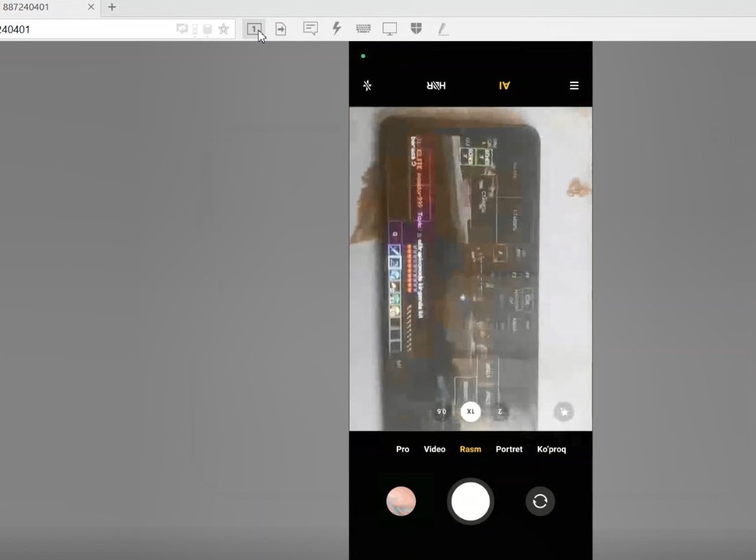Toggle the camera flash icon
The width and height of the screenshot is (756, 560).
tap(367, 85)
